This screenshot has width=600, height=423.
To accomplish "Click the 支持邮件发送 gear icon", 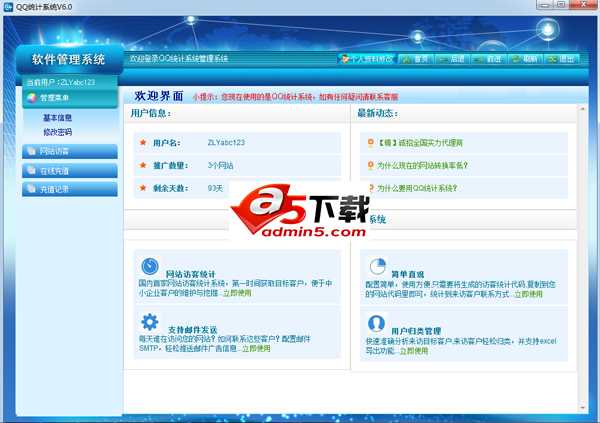I will pos(150,322).
